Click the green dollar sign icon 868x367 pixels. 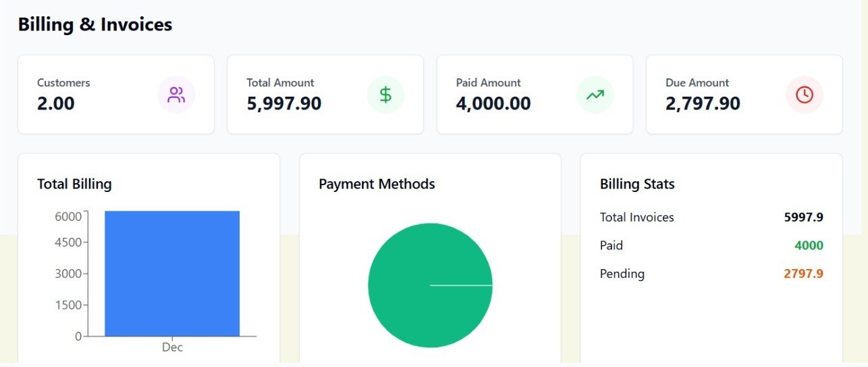(x=385, y=95)
